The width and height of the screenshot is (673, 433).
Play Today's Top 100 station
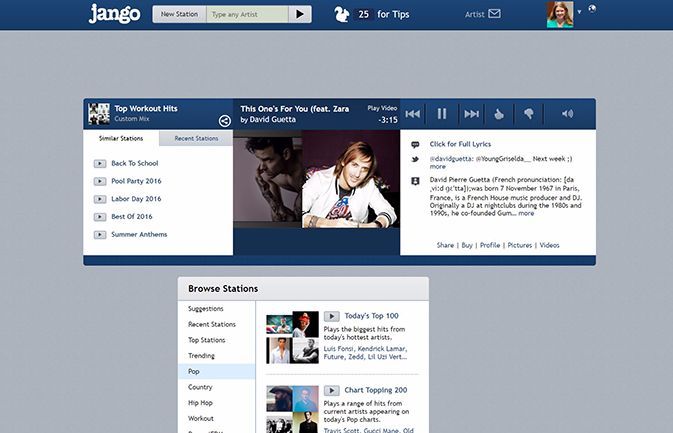point(331,316)
